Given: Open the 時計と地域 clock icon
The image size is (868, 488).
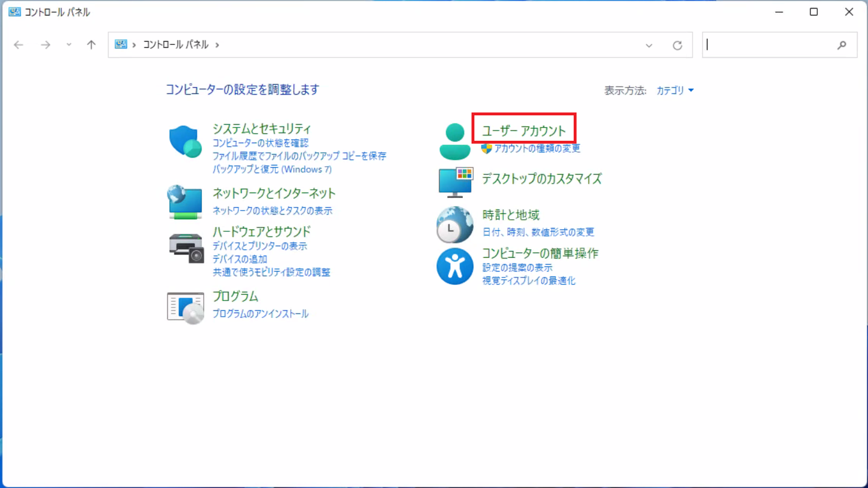Looking at the screenshot, I should 455,224.
